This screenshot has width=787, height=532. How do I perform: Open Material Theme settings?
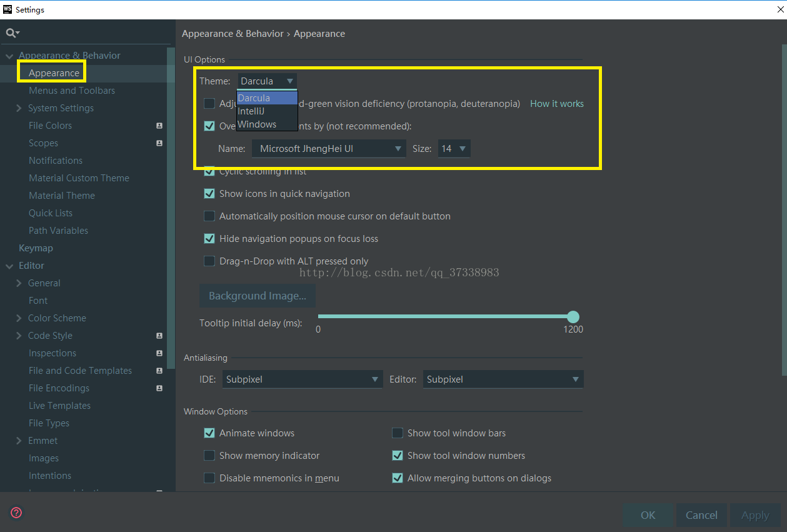[62, 196]
